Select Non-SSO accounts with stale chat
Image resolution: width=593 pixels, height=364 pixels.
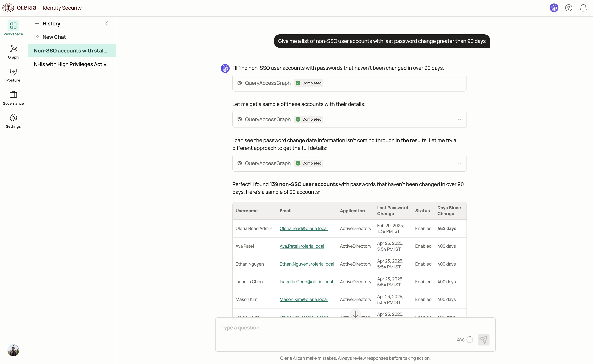click(x=72, y=51)
